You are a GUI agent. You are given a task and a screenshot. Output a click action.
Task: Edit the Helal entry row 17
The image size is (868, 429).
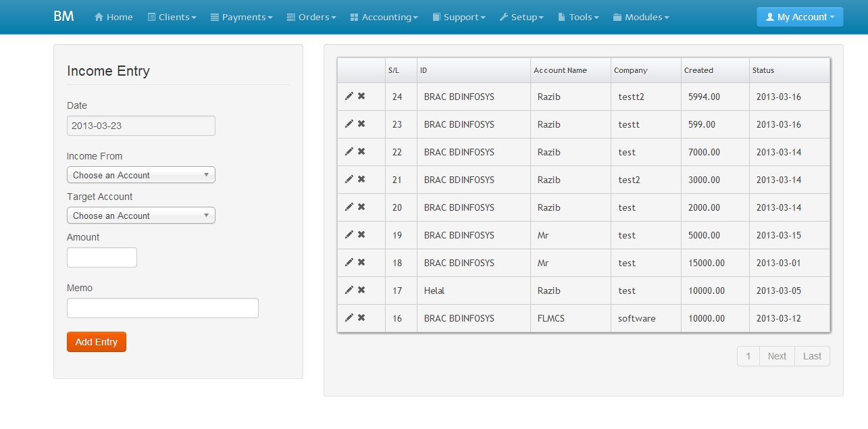[x=349, y=290]
